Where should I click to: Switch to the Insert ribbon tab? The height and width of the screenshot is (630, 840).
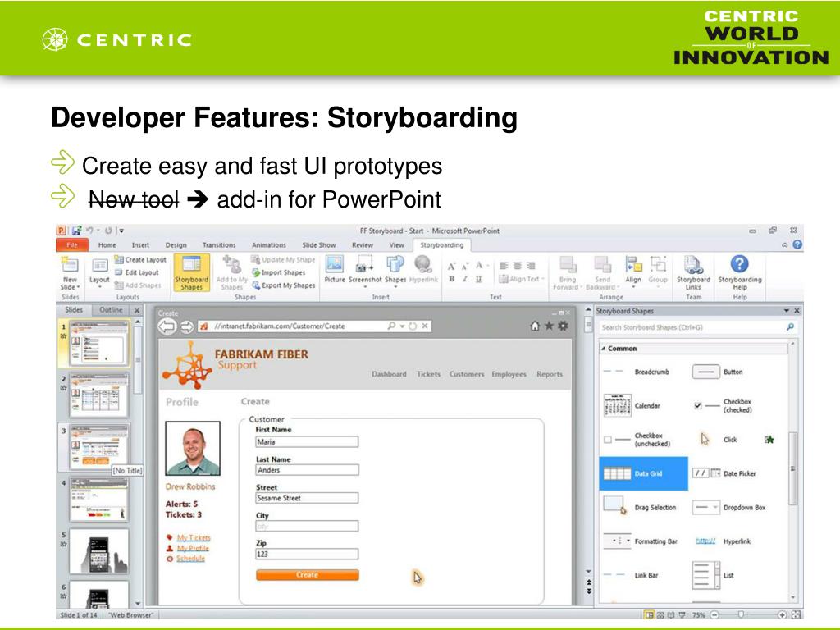tap(140, 244)
